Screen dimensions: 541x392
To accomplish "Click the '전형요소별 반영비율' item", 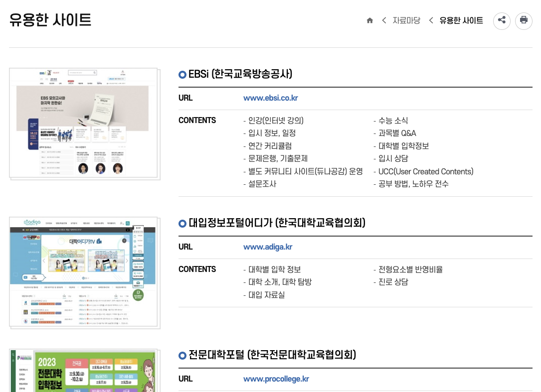I will [x=408, y=269].
